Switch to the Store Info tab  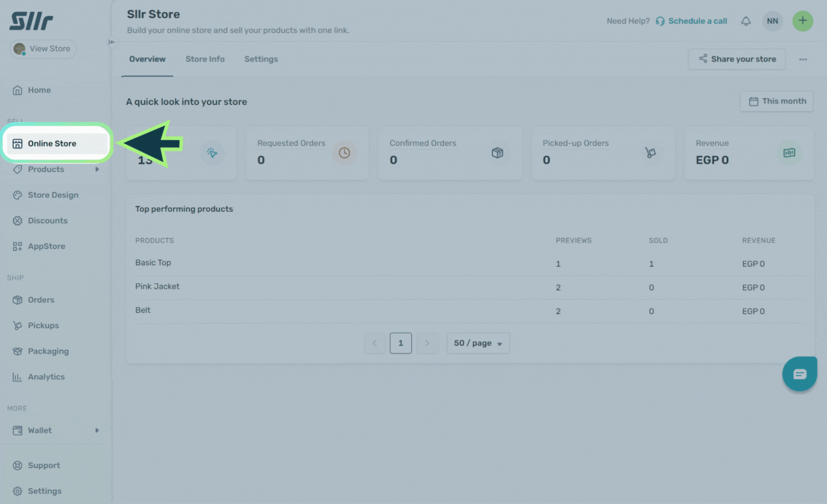(x=205, y=59)
